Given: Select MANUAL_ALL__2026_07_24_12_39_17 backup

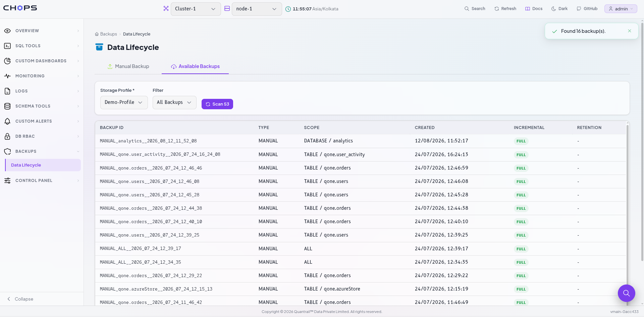Looking at the screenshot, I should 361,249.
